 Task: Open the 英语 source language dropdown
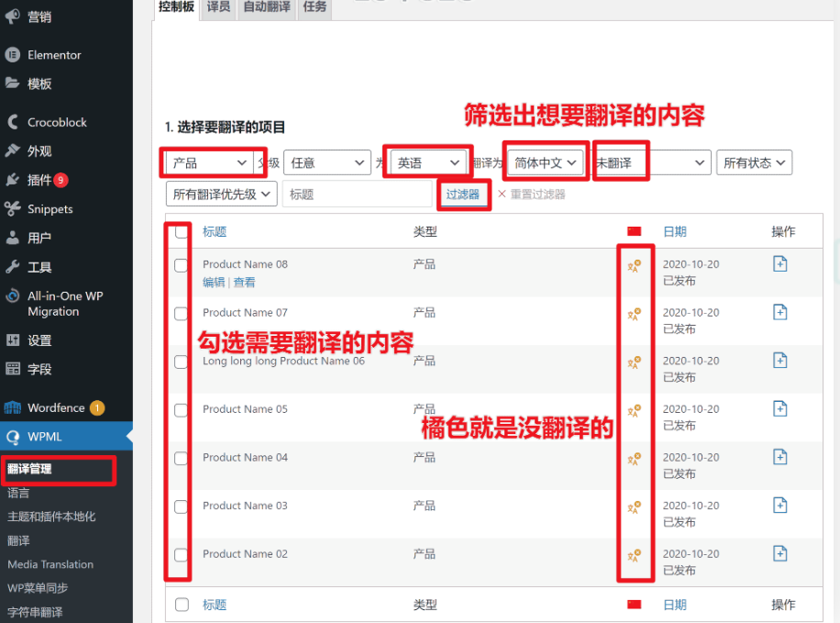tap(428, 162)
